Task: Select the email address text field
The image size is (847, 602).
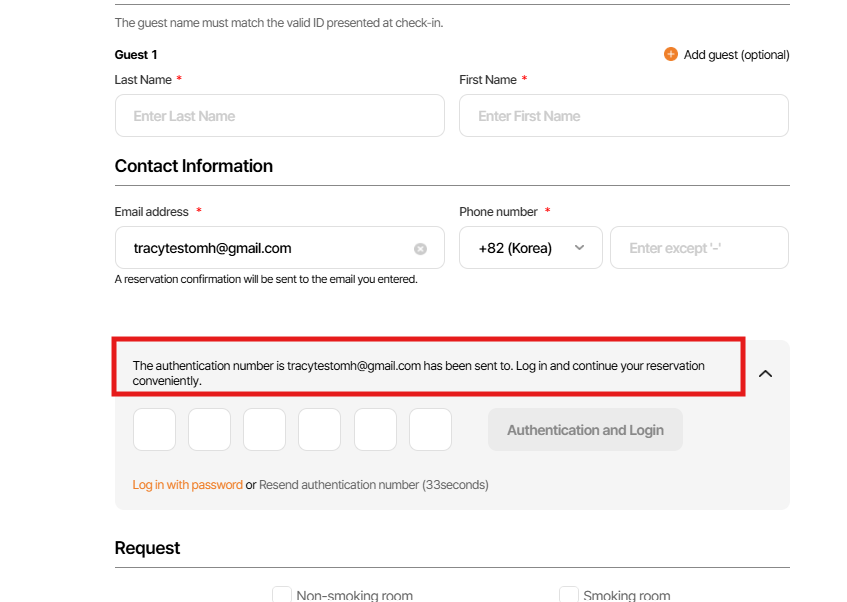Action: [268, 248]
